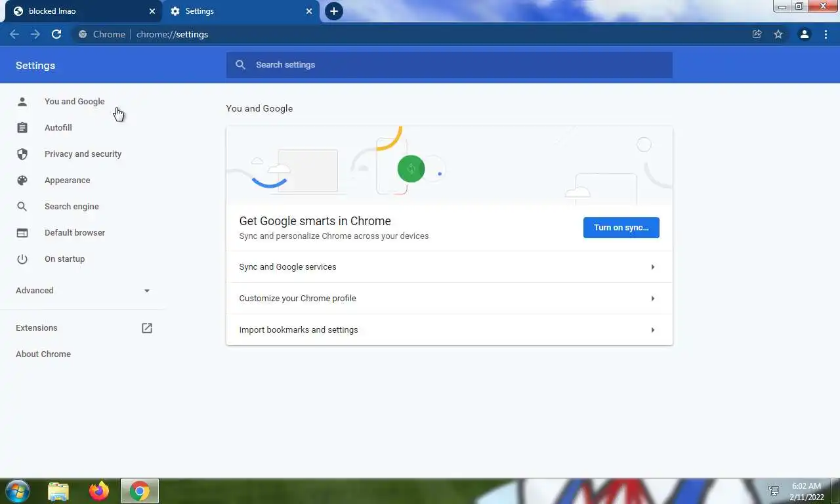Screen dimensions: 840x504
Task: Expand the Advanced settings section
Action: point(82,290)
